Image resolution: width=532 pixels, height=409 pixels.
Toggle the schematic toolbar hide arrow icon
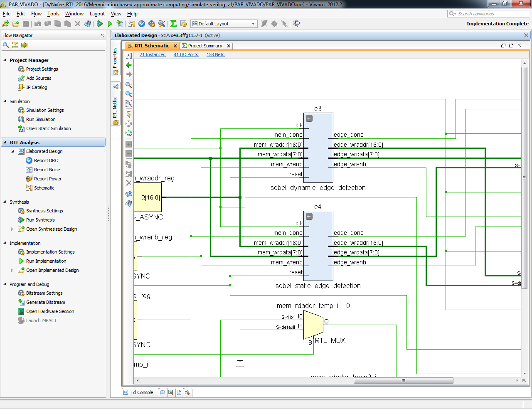coord(129,55)
